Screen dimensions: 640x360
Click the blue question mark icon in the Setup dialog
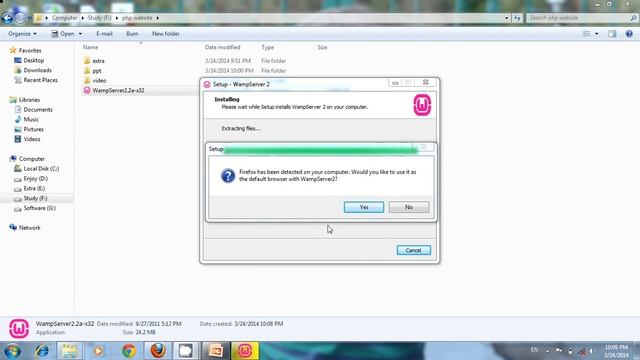click(228, 176)
